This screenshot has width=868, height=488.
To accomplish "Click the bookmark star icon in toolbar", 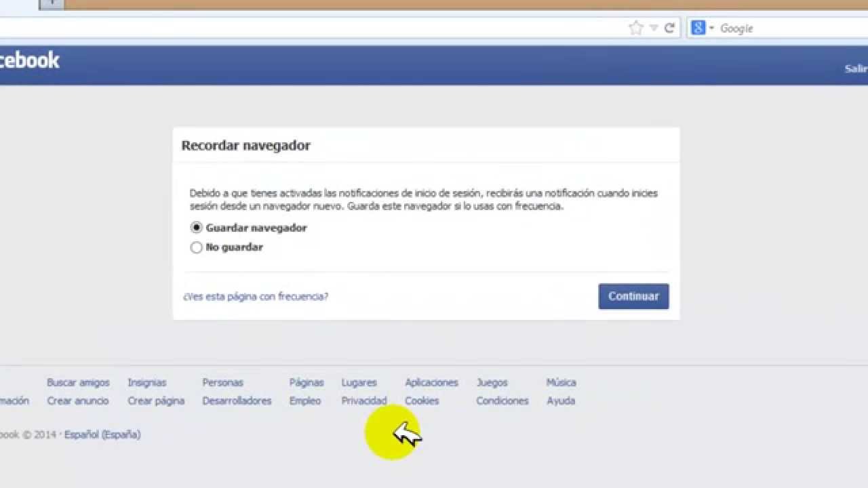I will [x=636, y=28].
